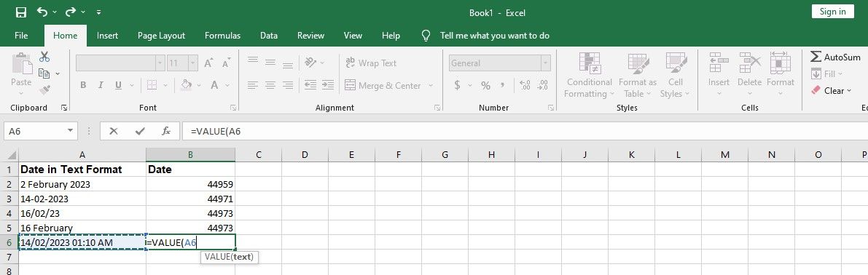The height and width of the screenshot is (275, 868).
Task: Increase the cell indent
Action: point(328,85)
